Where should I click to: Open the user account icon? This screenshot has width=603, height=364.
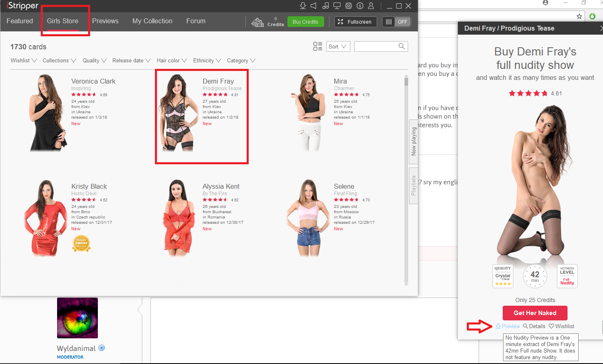(x=371, y=6)
